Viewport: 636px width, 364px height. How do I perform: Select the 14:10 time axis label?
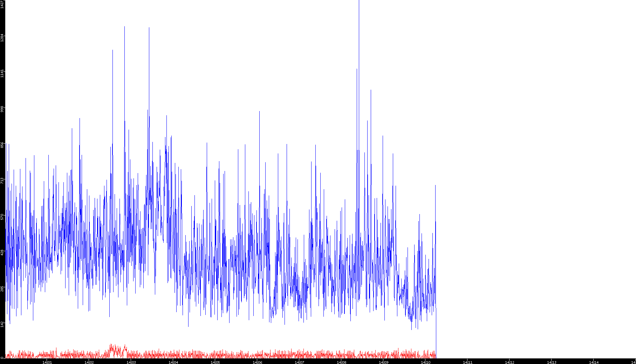click(x=425, y=362)
